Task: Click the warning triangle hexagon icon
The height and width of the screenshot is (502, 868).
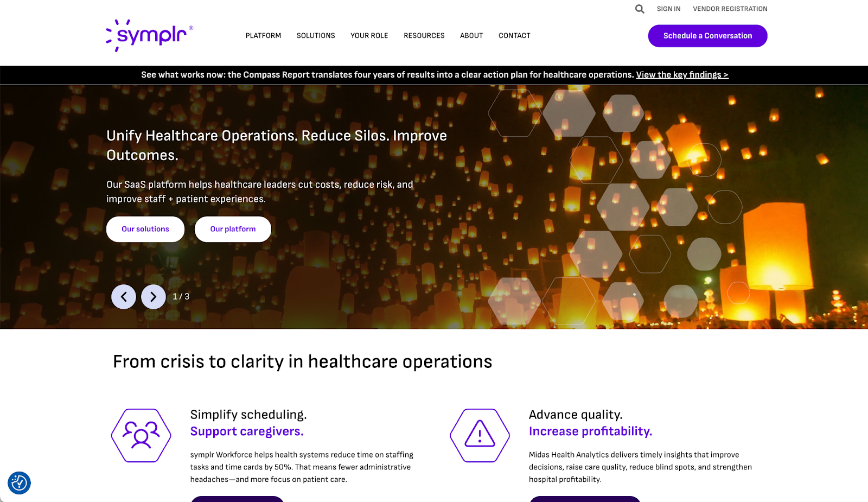Action: [x=480, y=435]
